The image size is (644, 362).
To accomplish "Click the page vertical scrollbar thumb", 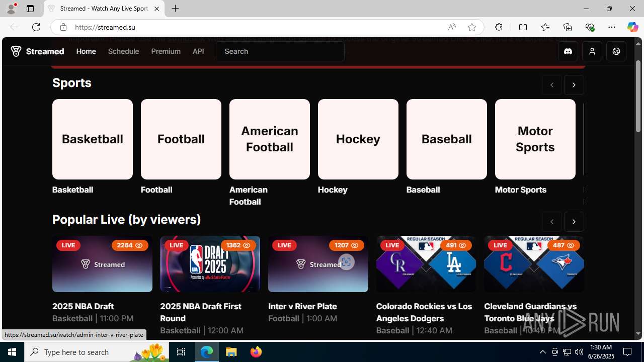I will coord(638,96).
